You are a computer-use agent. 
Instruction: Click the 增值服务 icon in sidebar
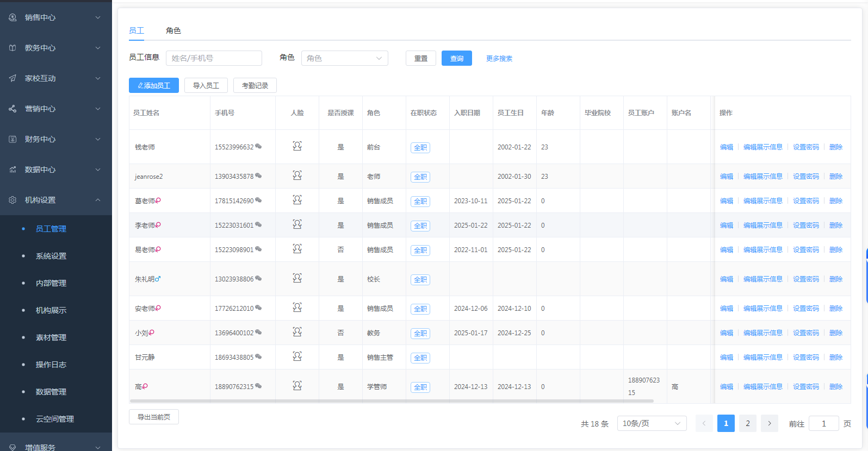(x=13, y=448)
